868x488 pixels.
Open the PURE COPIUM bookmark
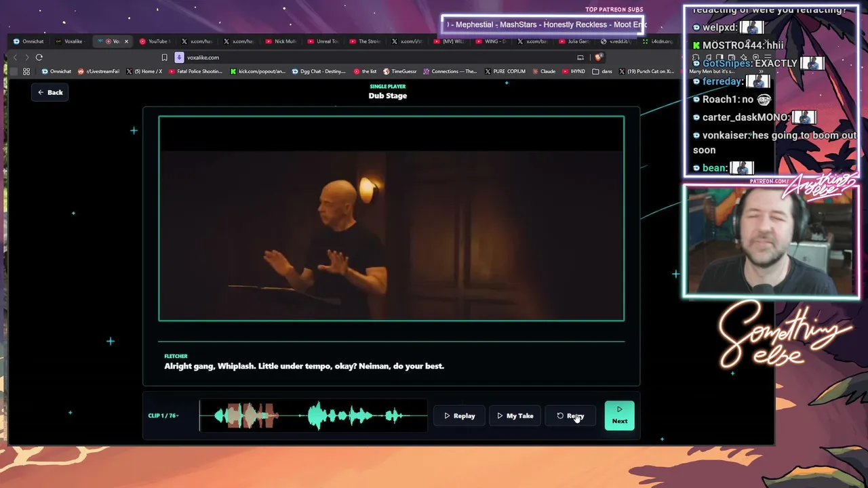505,71
